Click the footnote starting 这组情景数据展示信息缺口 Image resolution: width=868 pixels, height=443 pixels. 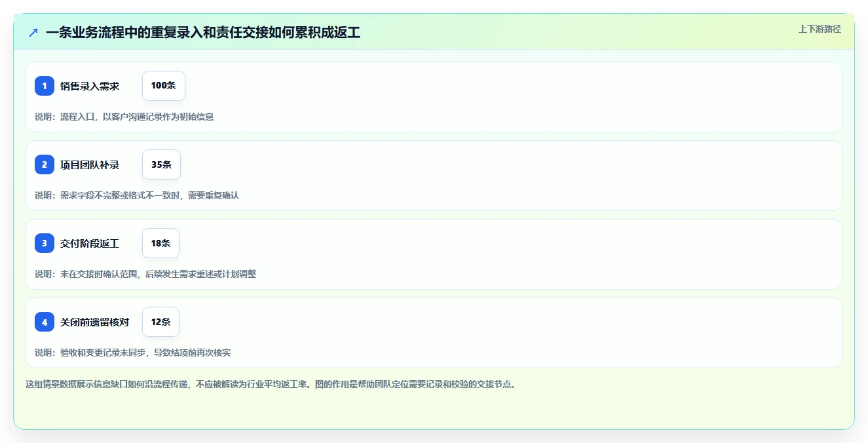(x=271, y=384)
